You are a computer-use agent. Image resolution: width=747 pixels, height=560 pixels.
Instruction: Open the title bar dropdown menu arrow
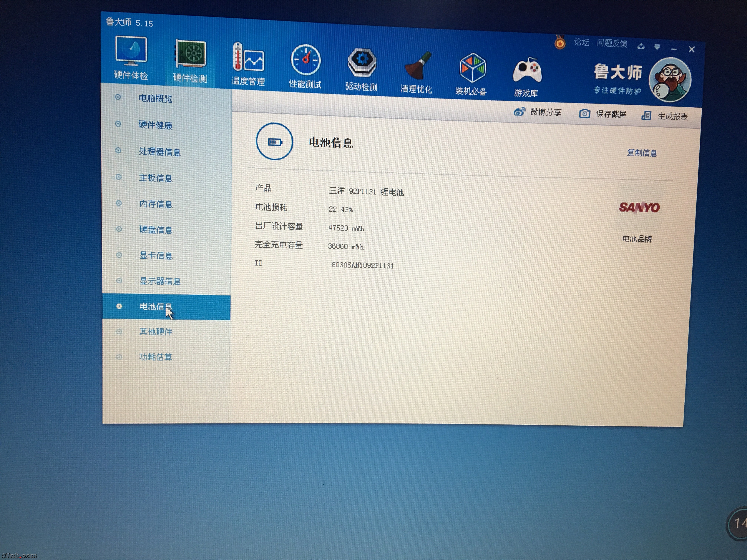pos(657,47)
